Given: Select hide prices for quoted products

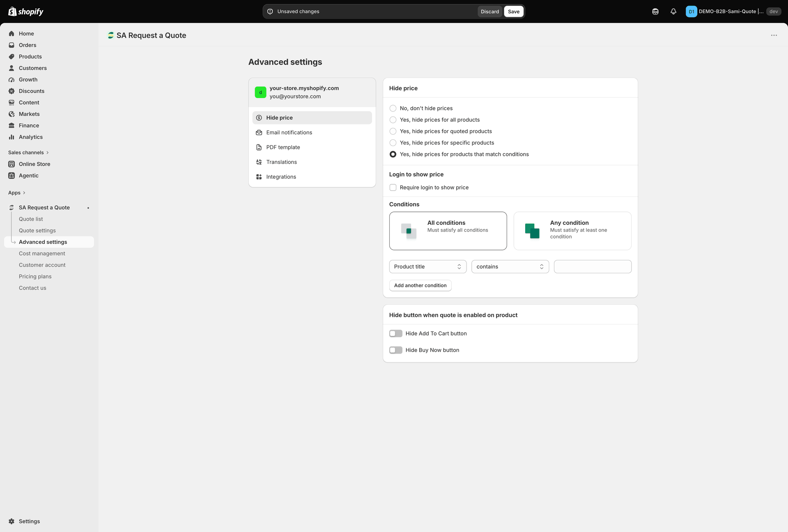Looking at the screenshot, I should pos(393,131).
